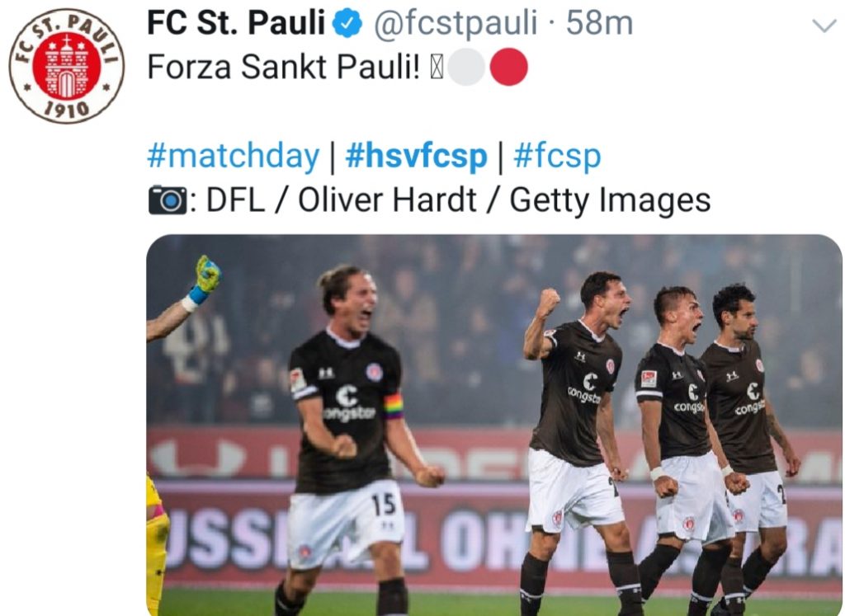Click the camera emoji icon

tap(168, 200)
